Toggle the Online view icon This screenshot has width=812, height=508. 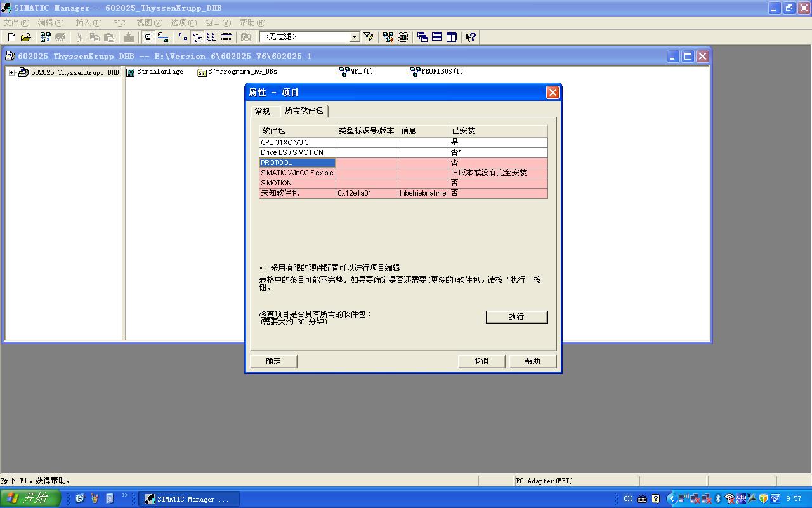pos(148,37)
